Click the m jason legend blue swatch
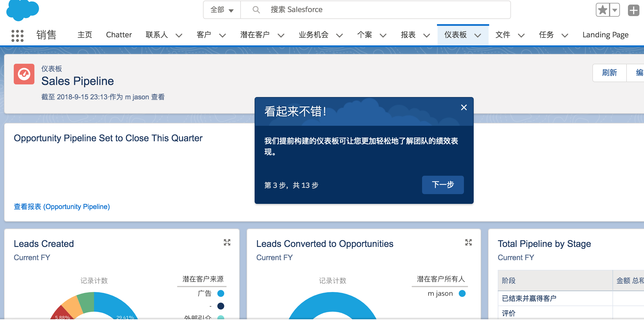644x321 pixels. tap(462, 293)
